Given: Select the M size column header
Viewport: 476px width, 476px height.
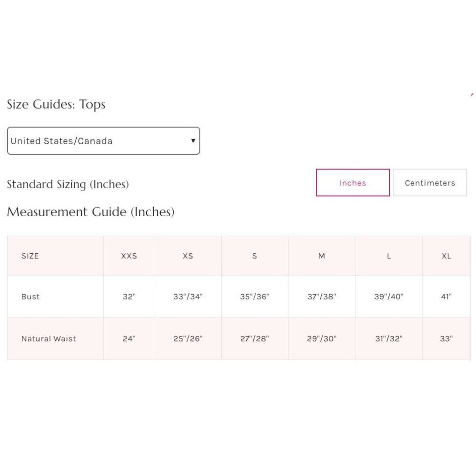Looking at the screenshot, I should 322,256.
